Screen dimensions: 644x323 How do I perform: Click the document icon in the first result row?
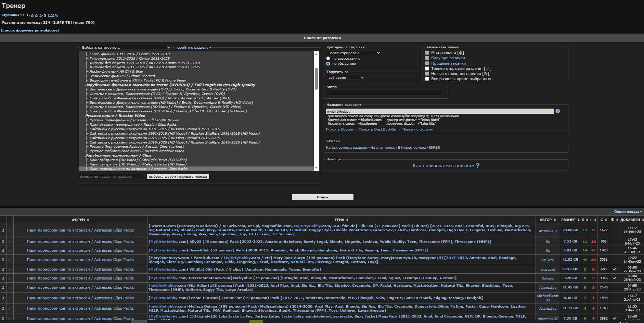(x=3, y=230)
